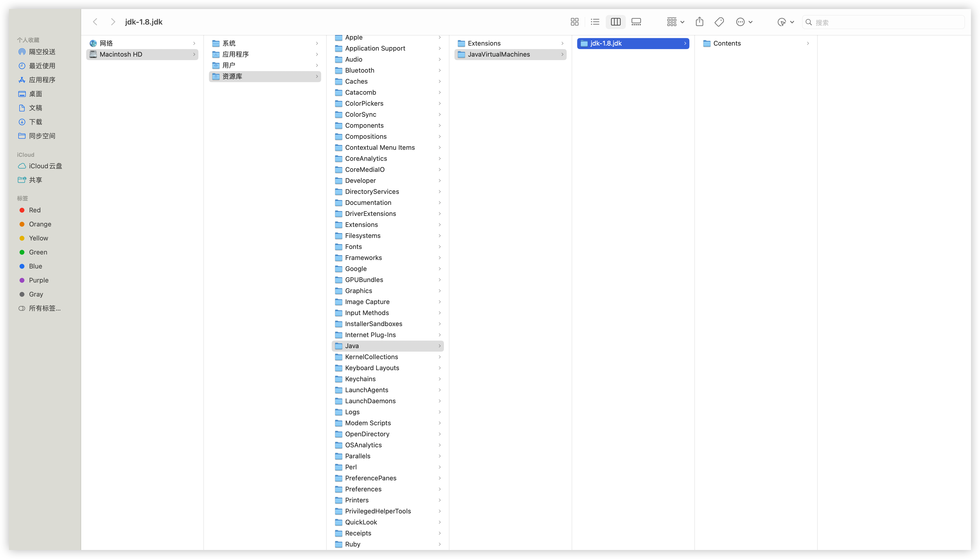Viewport: 980px width, 559px height.
Task: Open iCloud Drive (iCloud 云盘) in sidebar
Action: coord(45,166)
